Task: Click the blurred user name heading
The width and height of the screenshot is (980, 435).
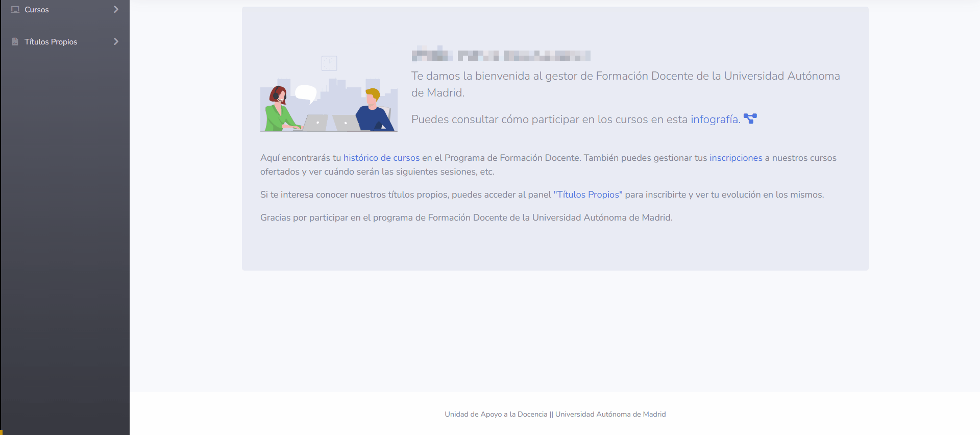Action: pyautogui.click(x=501, y=56)
